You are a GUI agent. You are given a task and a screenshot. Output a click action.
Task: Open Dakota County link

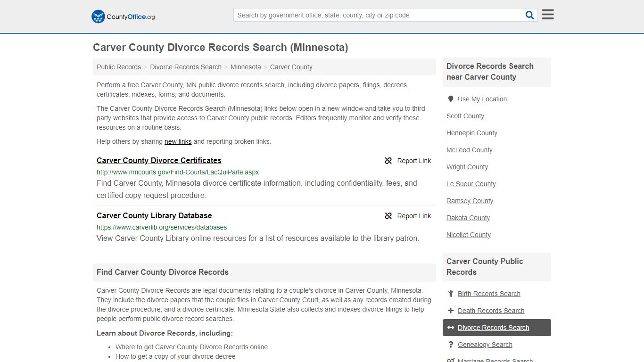[468, 218]
